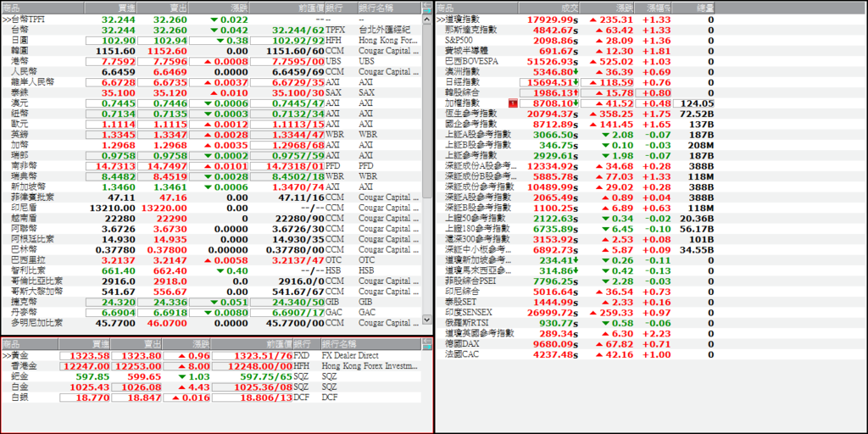Click the gray left-arrow icon in forex panel header
This screenshot has width=868, height=434.
pyautogui.click(x=427, y=4)
